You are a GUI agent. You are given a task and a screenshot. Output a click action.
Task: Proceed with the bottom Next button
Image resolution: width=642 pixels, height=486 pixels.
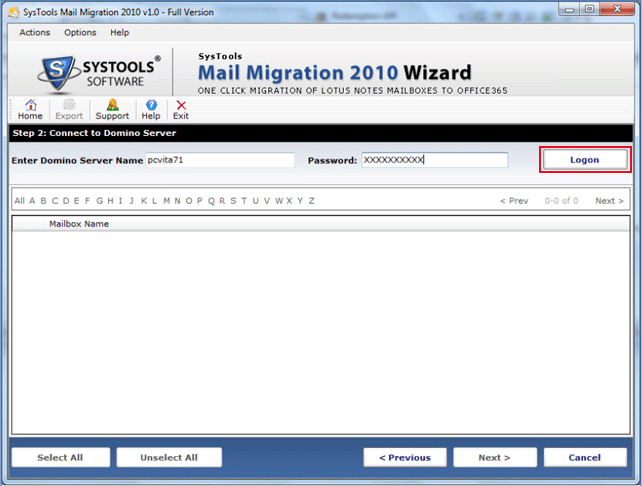[495, 457]
